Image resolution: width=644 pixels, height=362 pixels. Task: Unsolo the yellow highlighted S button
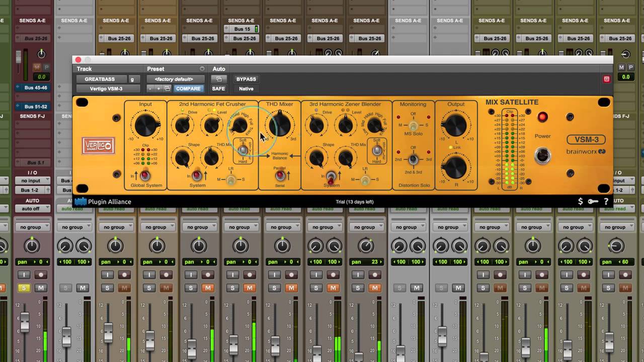point(24,288)
